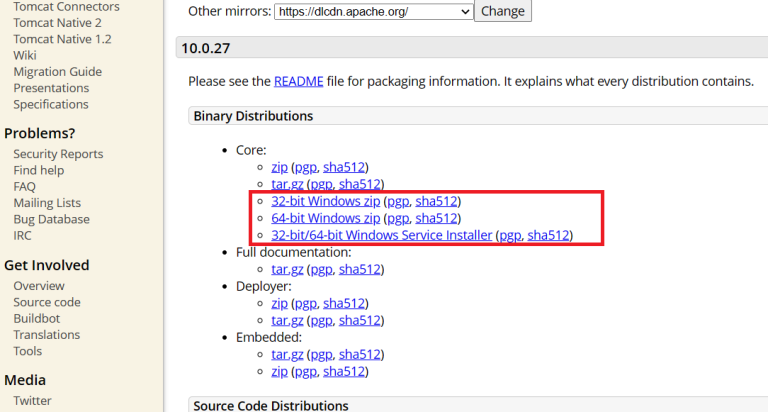The height and width of the screenshot is (412, 768).
Task: Open Tomcat Native 1.2 in sidebar
Action: [62, 39]
